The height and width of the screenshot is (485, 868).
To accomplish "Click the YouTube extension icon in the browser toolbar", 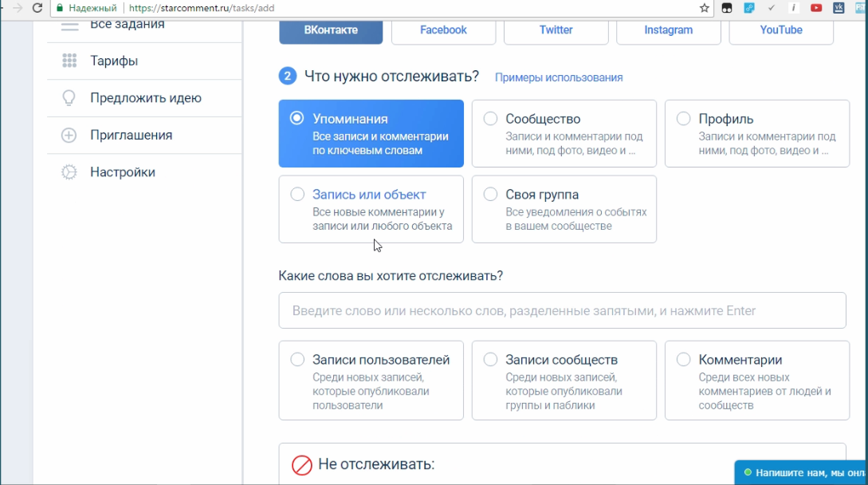I will point(815,8).
